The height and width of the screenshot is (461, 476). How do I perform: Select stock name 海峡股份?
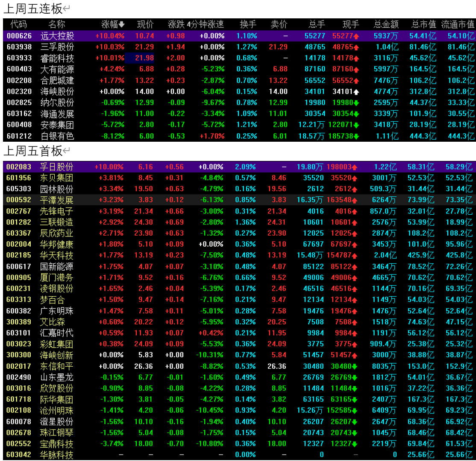pyautogui.click(x=57, y=91)
